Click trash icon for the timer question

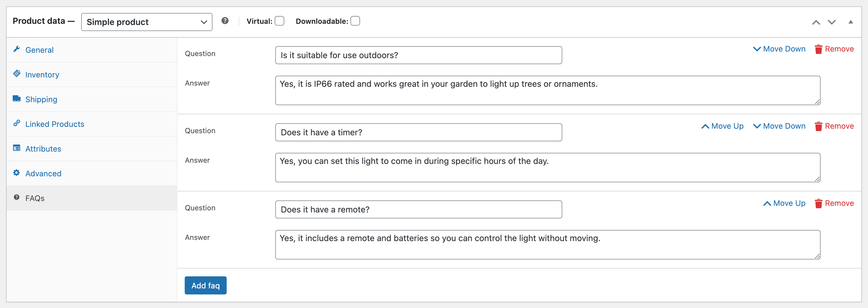coord(819,126)
